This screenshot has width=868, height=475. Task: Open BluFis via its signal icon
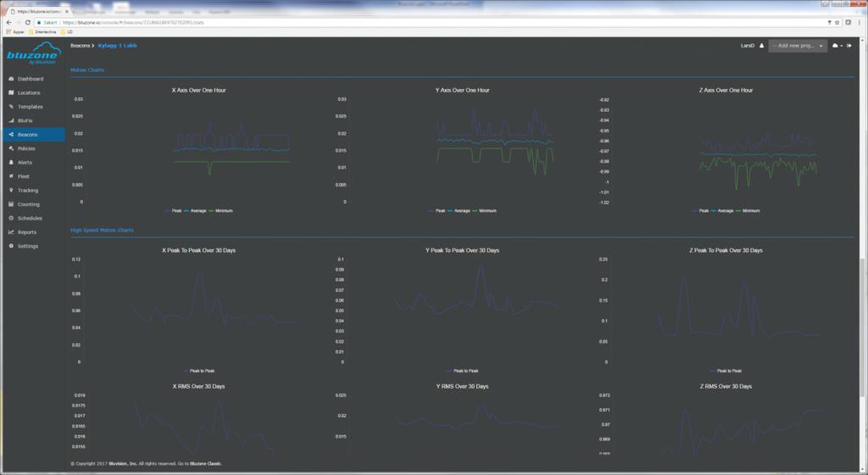pyautogui.click(x=11, y=120)
